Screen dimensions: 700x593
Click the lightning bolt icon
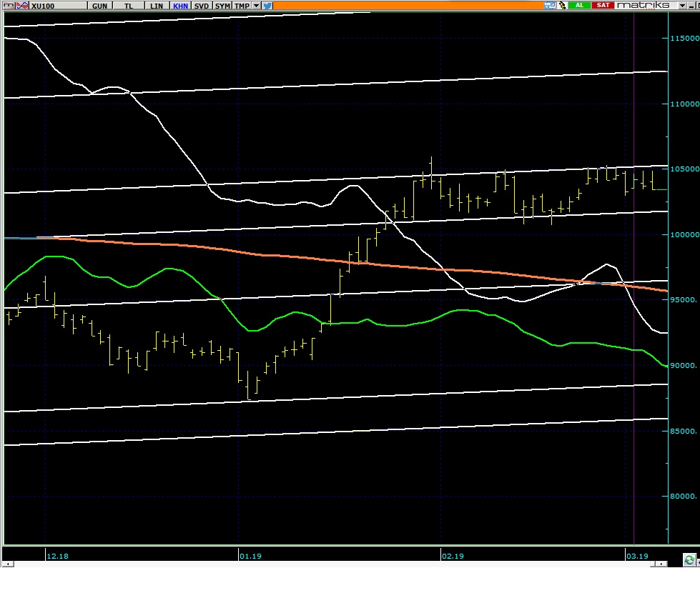561,5
